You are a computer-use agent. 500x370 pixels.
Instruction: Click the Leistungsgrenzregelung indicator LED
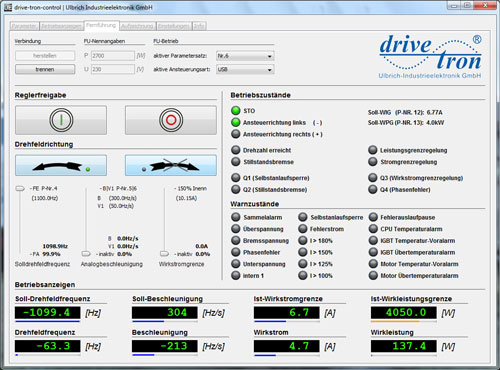(x=373, y=150)
